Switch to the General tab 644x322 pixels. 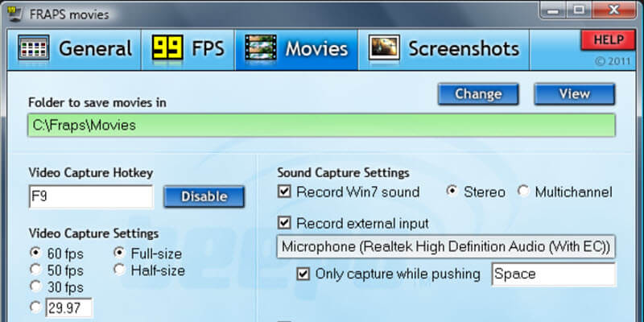point(74,49)
